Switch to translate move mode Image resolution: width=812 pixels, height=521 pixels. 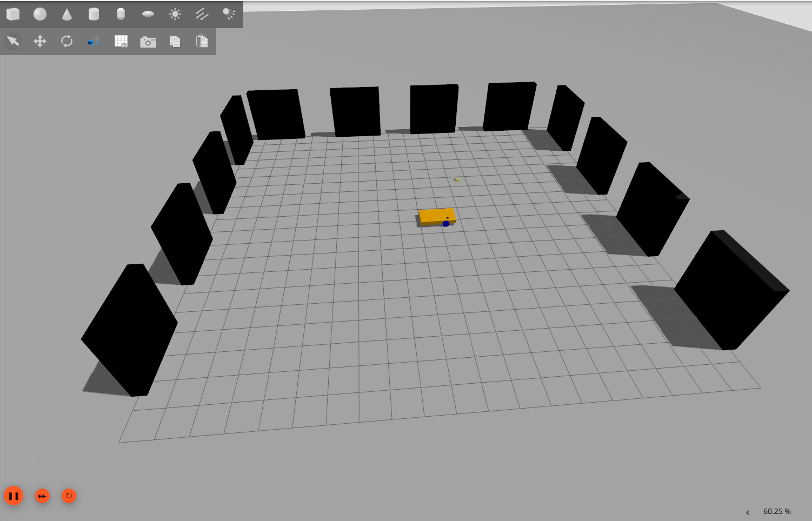[40, 41]
